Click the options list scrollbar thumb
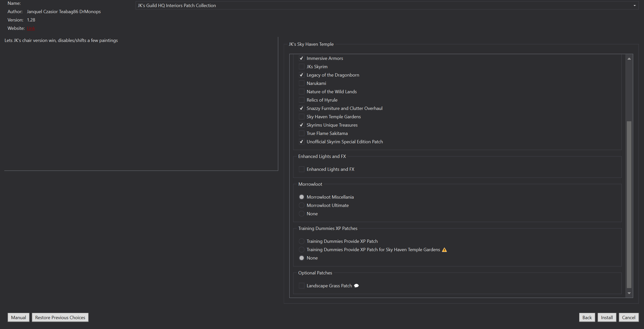 click(x=629, y=205)
